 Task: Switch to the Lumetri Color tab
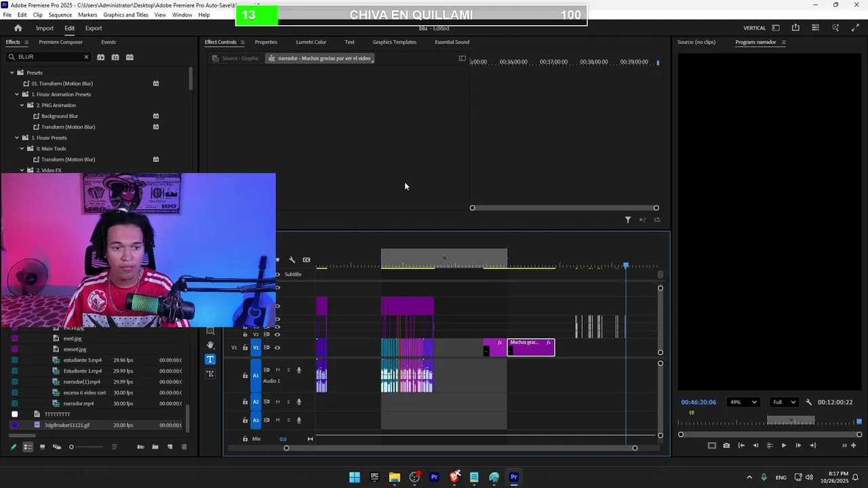click(x=311, y=42)
